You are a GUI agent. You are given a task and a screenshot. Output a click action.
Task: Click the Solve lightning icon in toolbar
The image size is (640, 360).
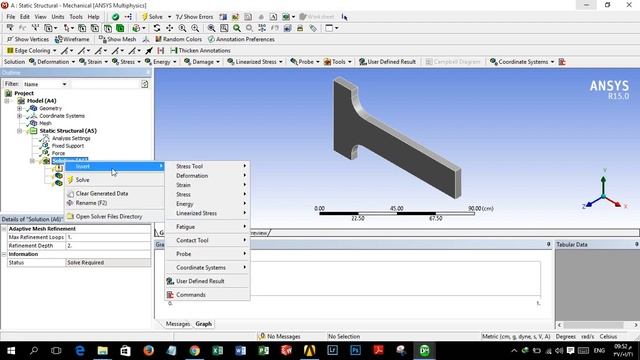(x=144, y=17)
